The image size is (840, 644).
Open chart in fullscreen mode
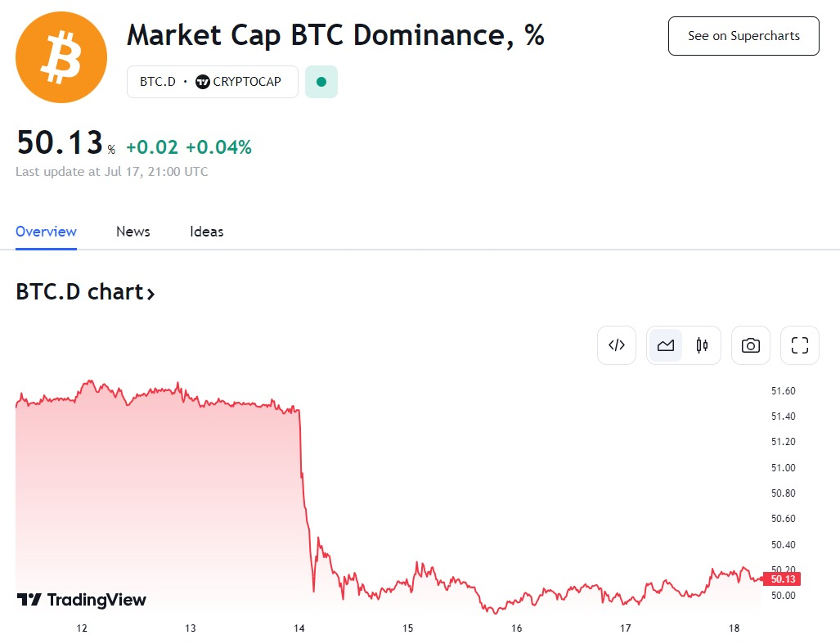coord(800,345)
